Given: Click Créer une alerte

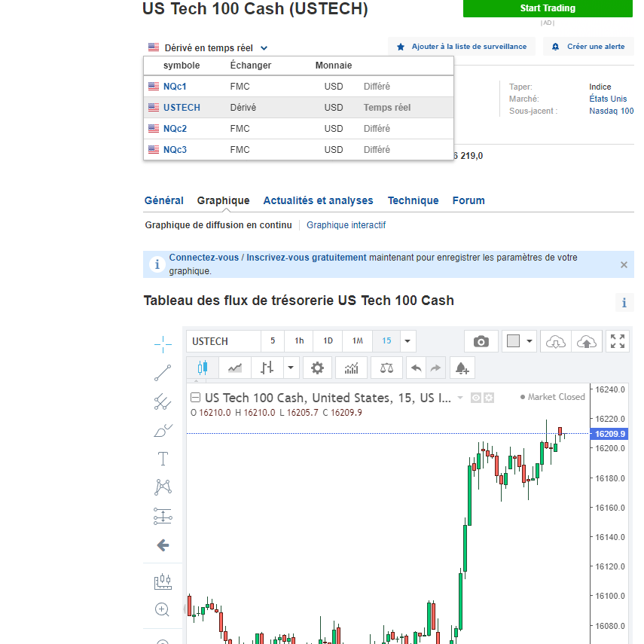Looking at the screenshot, I should tap(588, 47).
